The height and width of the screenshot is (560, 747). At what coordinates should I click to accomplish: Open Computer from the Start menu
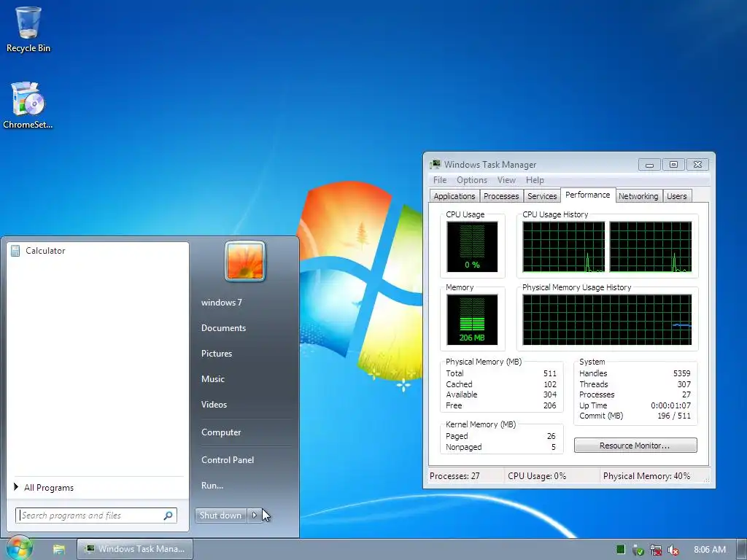click(221, 432)
